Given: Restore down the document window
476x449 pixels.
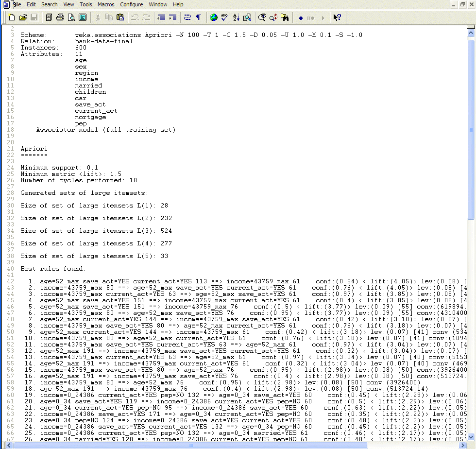Looking at the screenshot, I should (462, 4).
